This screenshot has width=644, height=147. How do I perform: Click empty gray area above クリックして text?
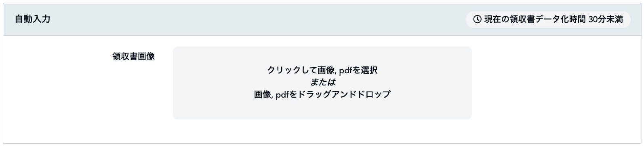tap(322, 55)
